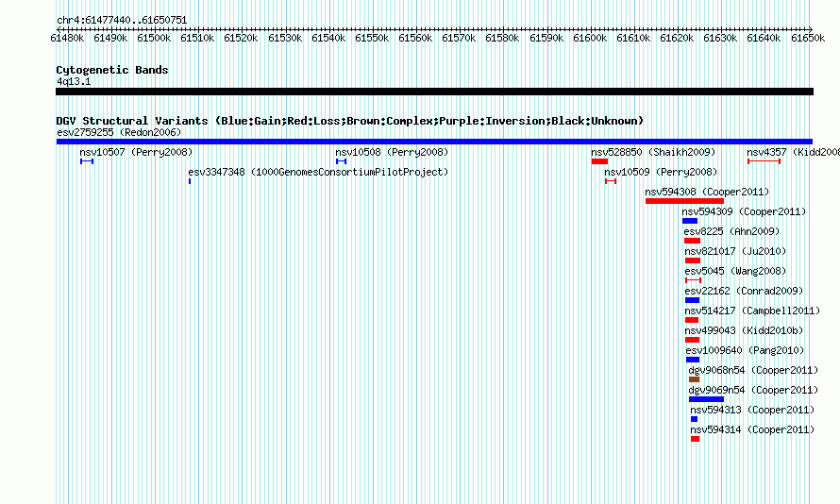Open nsv594308 (Cooper2011) variant label
Screen dimensions: 840x504
click(x=707, y=192)
